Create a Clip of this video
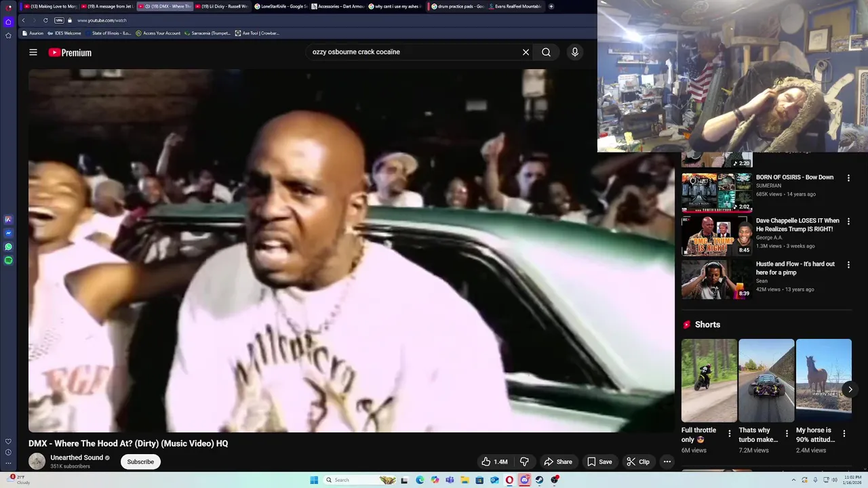Viewport: 868px width, 488px height. click(x=638, y=462)
